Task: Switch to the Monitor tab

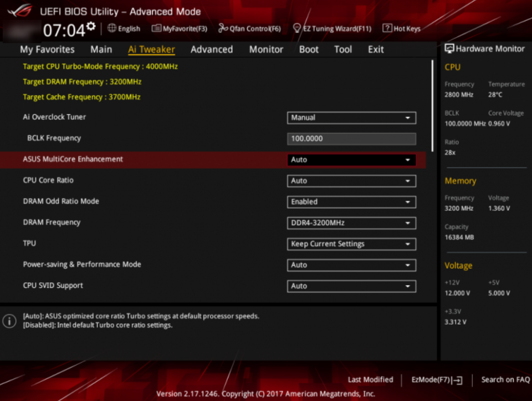Action: 266,49
